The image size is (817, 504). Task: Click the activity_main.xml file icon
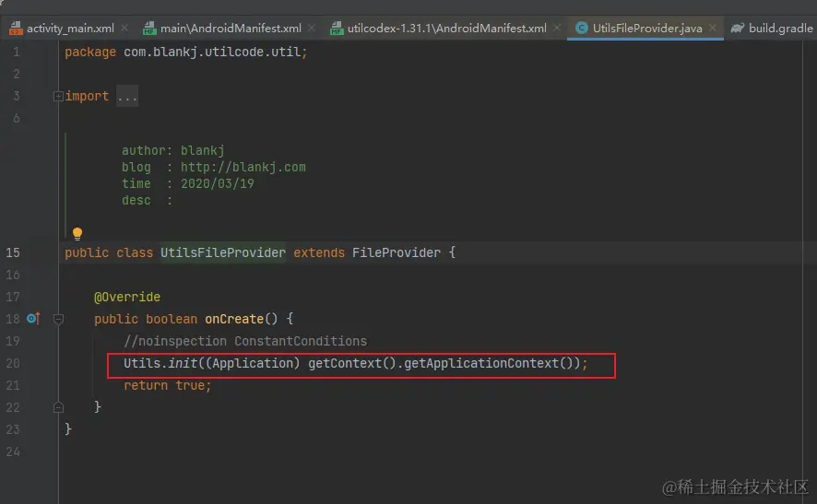click(x=16, y=29)
